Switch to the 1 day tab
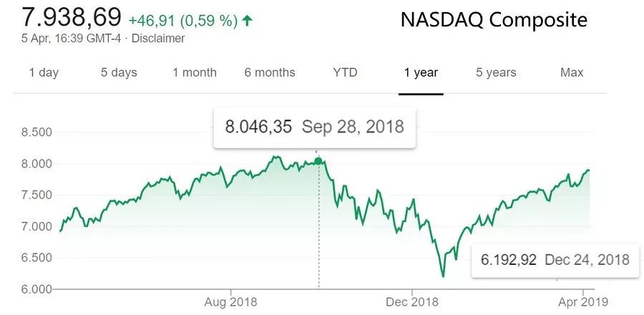 (44, 72)
